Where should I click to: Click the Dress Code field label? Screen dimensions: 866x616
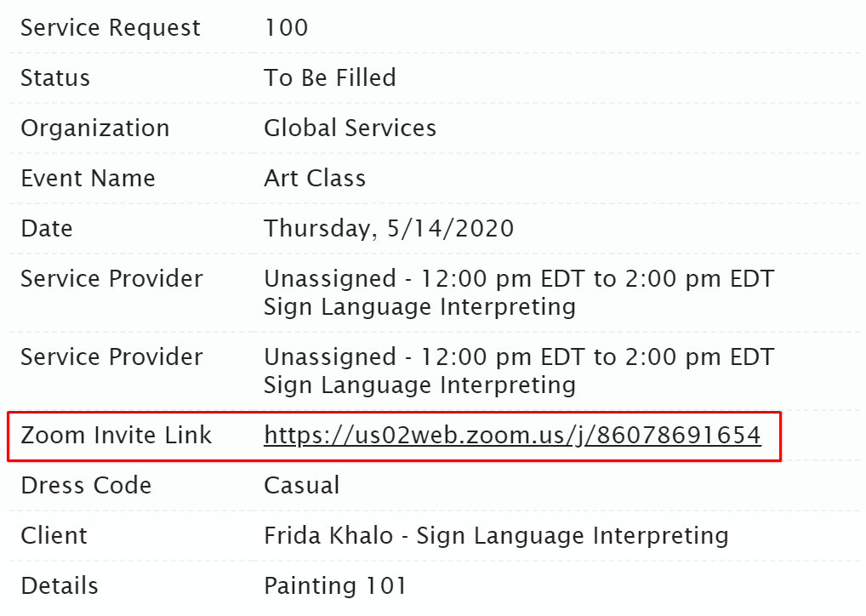coord(86,486)
